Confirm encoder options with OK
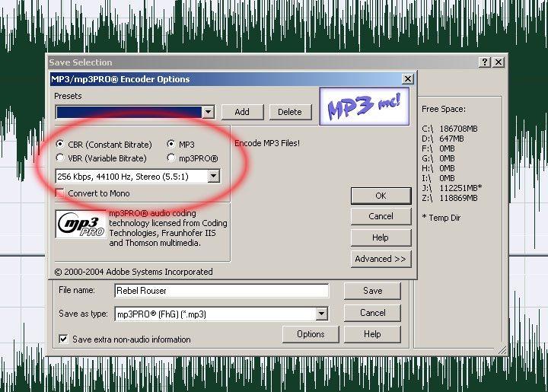The height and width of the screenshot is (392, 548). pyautogui.click(x=381, y=196)
